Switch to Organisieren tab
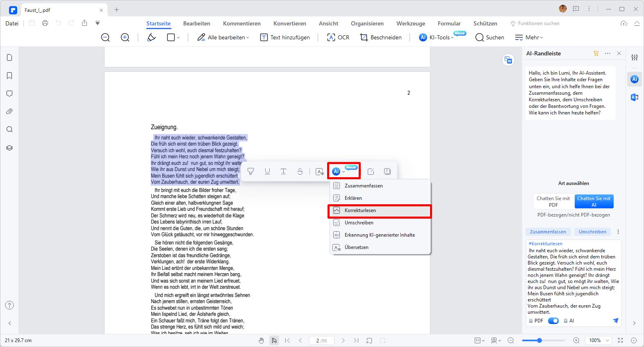Viewport: 644px width, 347px height. [367, 23]
